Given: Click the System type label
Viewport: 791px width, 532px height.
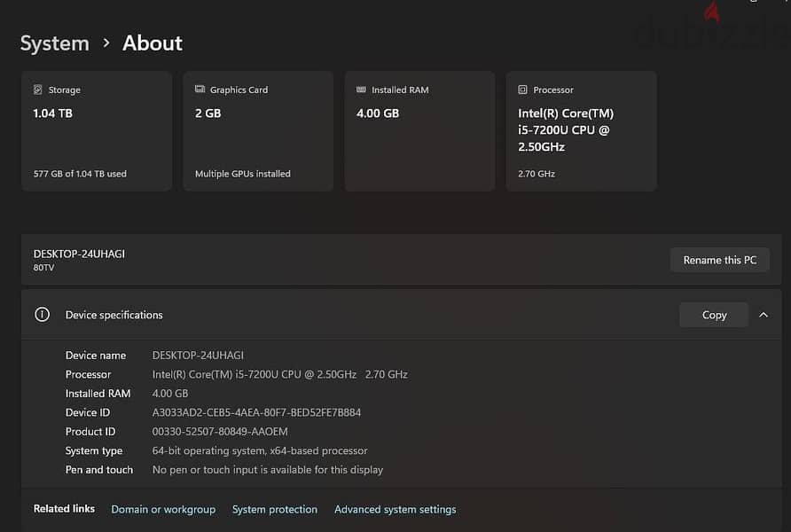Looking at the screenshot, I should coord(94,450).
